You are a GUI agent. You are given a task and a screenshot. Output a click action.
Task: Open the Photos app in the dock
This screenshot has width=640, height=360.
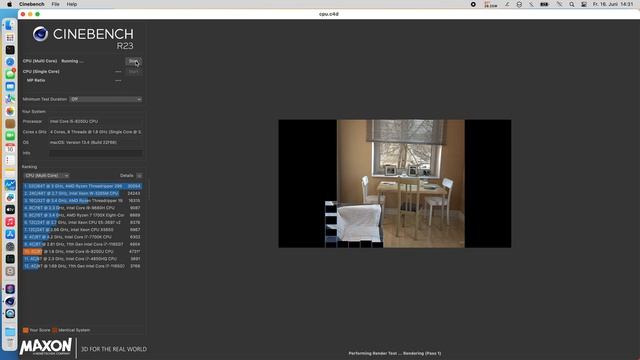pyautogui.click(x=10, y=111)
